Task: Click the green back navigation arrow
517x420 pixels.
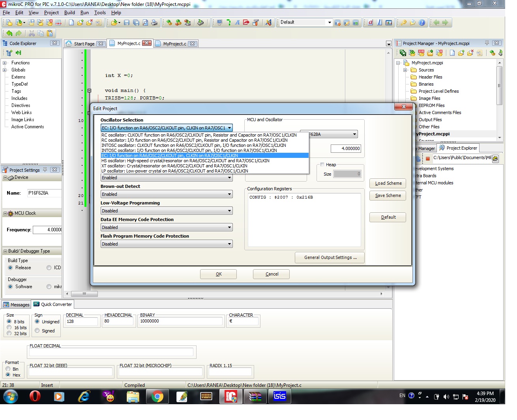Action: 436,22
